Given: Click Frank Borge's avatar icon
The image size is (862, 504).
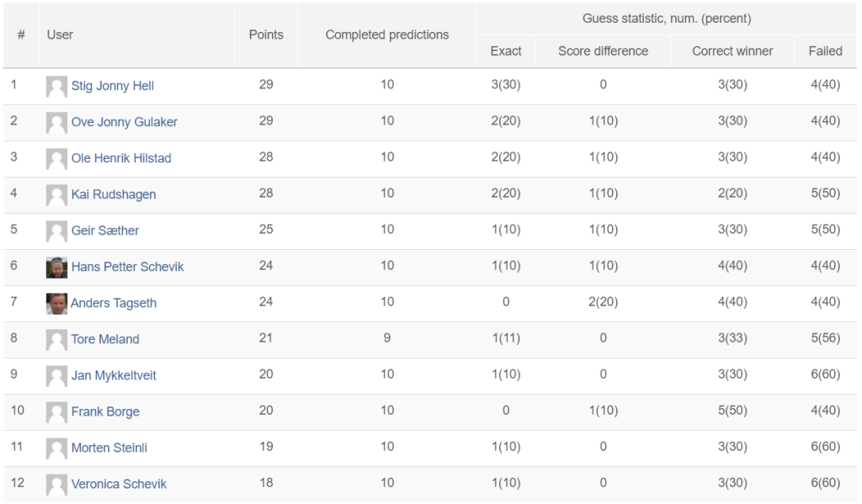Looking at the screenshot, I should (56, 412).
